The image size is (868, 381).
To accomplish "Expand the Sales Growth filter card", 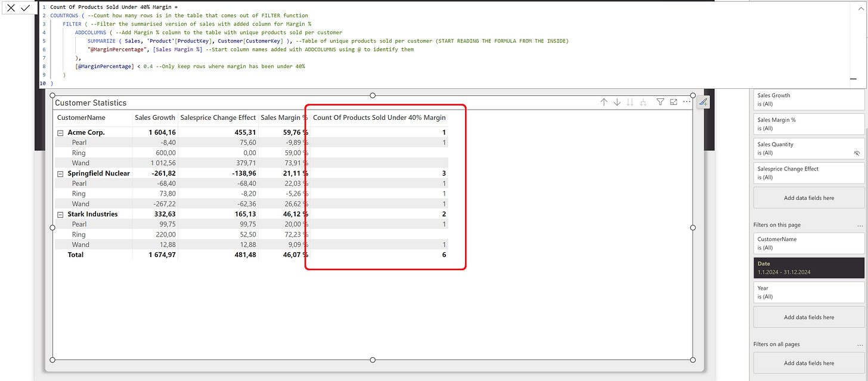I will click(x=809, y=100).
